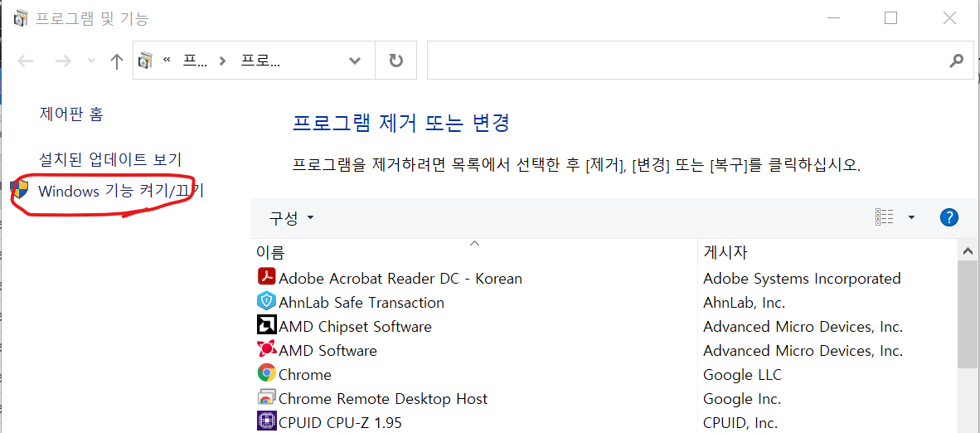Screen dimensions: 980x433
Task: Open the recent locations dropdown arrow
Action: (x=92, y=61)
